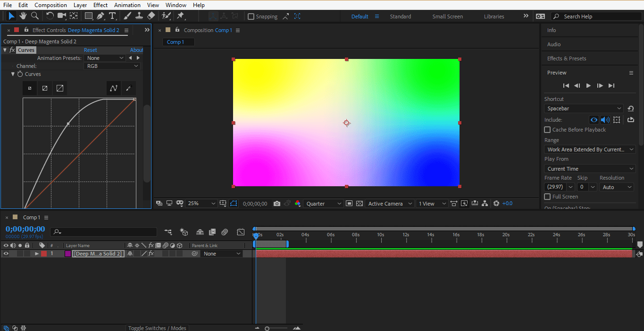Switch to the Standard workspace
The width and height of the screenshot is (644, 331).
[400, 17]
